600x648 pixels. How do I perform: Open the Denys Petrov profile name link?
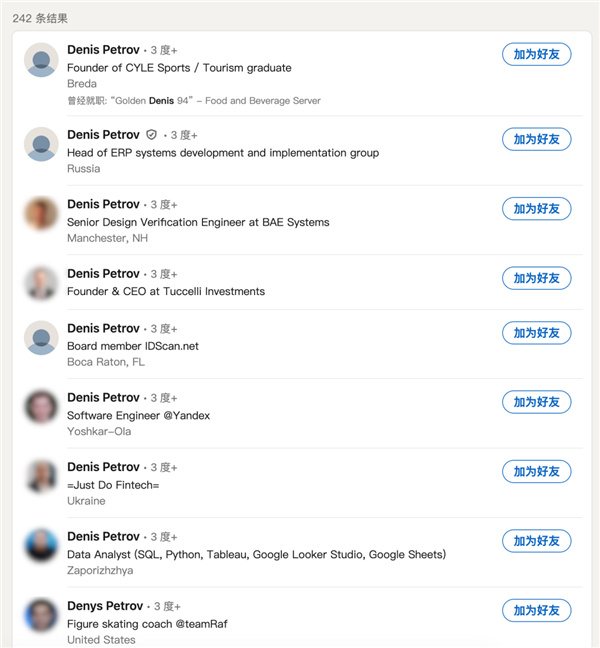[x=105, y=606]
